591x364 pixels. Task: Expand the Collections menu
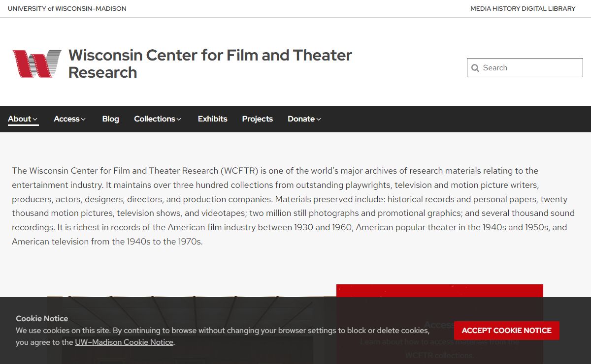coord(158,119)
